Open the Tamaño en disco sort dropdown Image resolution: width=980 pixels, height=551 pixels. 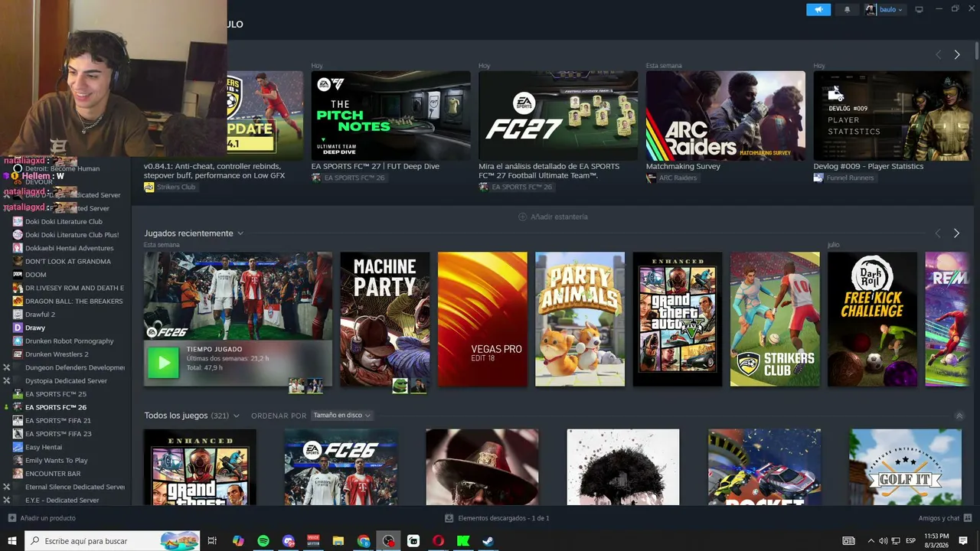(341, 416)
